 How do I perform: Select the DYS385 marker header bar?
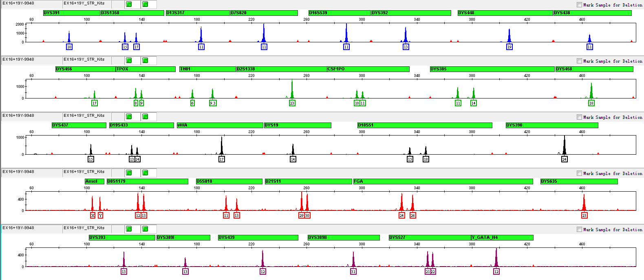pyautogui.click(x=492, y=69)
